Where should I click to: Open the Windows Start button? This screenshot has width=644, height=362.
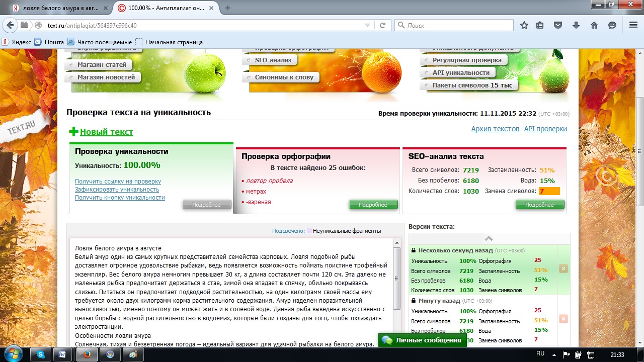tap(13, 354)
